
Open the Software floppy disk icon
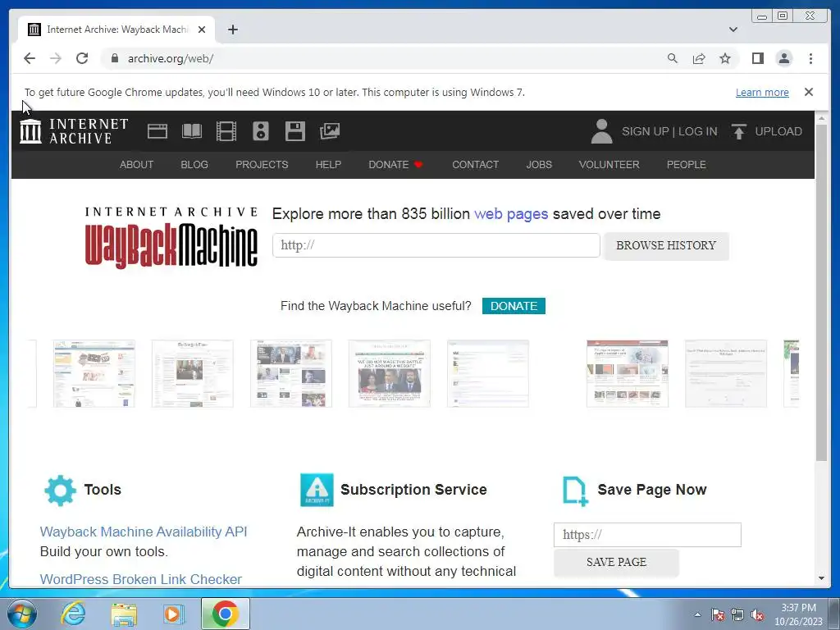tap(294, 131)
